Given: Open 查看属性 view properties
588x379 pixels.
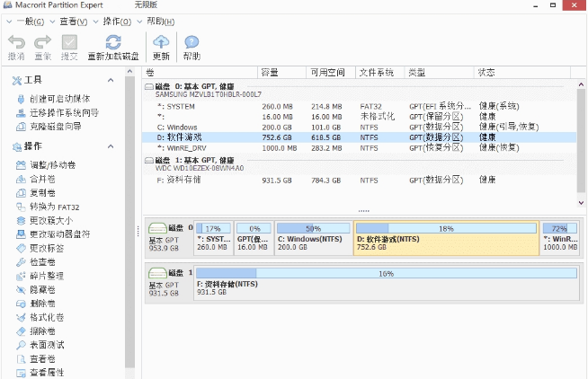Looking at the screenshot, I should point(40,373).
